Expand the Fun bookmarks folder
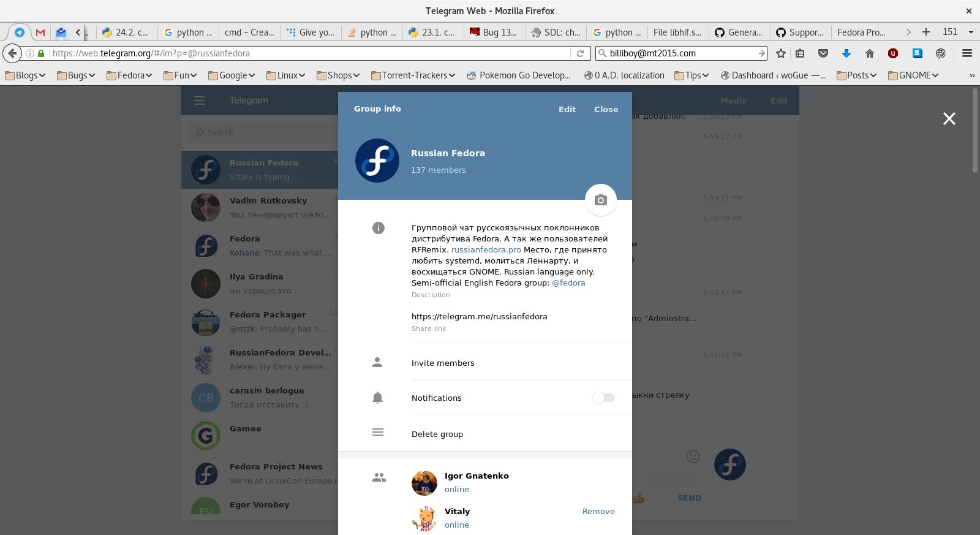980x535 pixels. [180, 75]
